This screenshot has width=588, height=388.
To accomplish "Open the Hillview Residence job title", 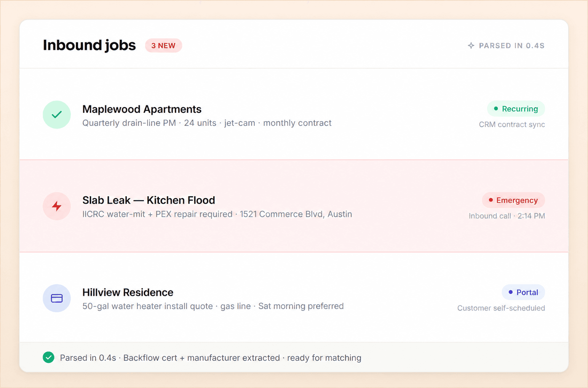I will pyautogui.click(x=128, y=292).
